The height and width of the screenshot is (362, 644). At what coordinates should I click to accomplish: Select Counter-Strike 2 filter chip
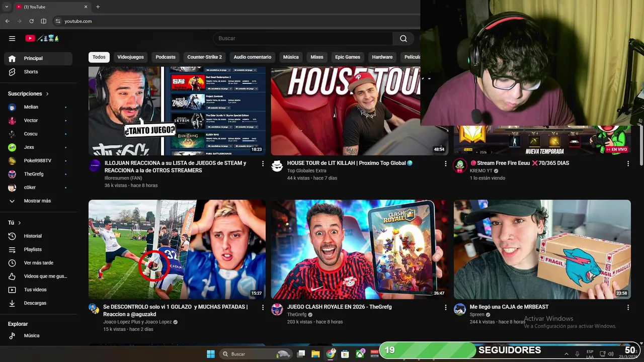[x=204, y=57]
